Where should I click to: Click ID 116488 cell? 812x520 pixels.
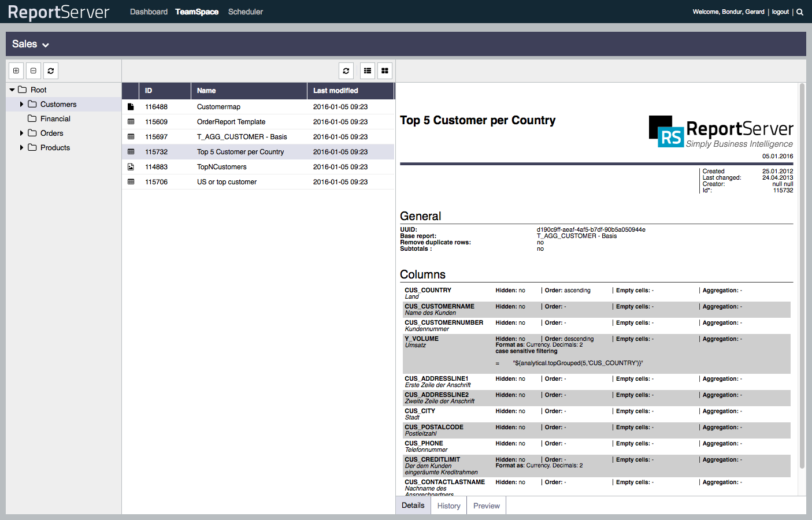(x=157, y=107)
